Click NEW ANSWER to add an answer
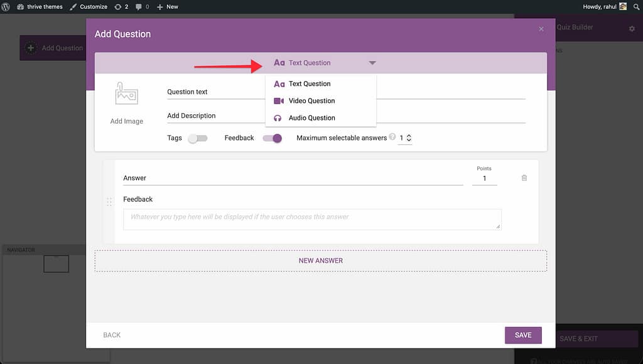 pos(320,260)
